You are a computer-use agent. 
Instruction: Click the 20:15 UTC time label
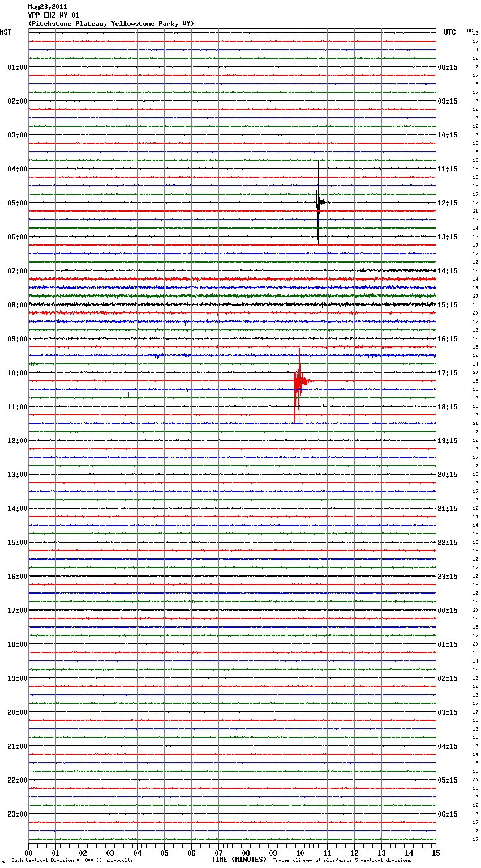point(448,475)
